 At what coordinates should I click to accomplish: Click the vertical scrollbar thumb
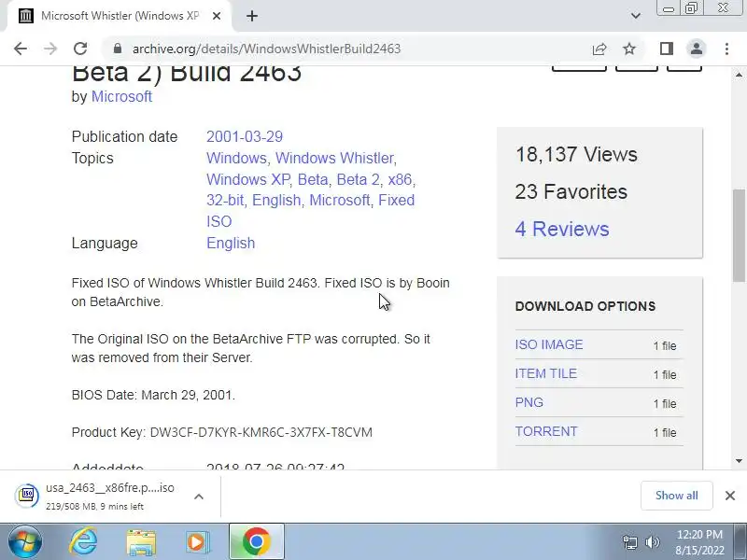[739, 235]
